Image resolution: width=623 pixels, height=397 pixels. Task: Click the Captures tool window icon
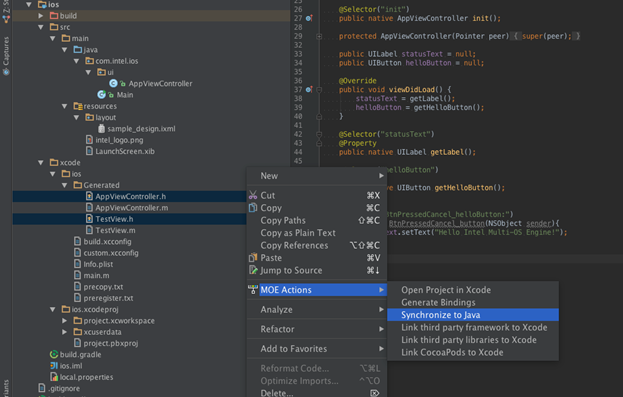(6, 72)
